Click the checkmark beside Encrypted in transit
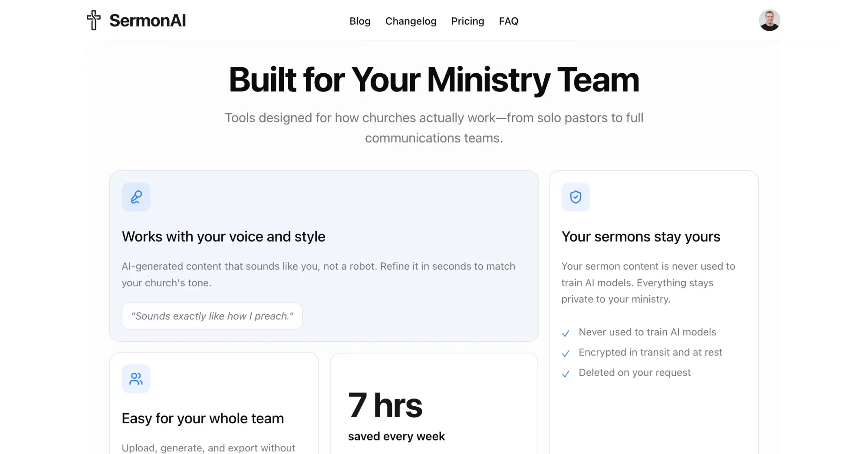This screenshot has height=454, width=868. pyautogui.click(x=566, y=353)
